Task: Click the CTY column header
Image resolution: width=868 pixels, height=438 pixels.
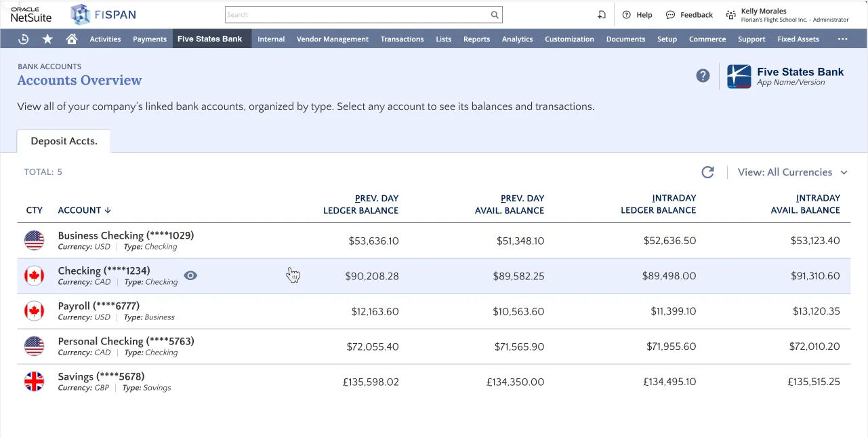Action: tap(35, 210)
